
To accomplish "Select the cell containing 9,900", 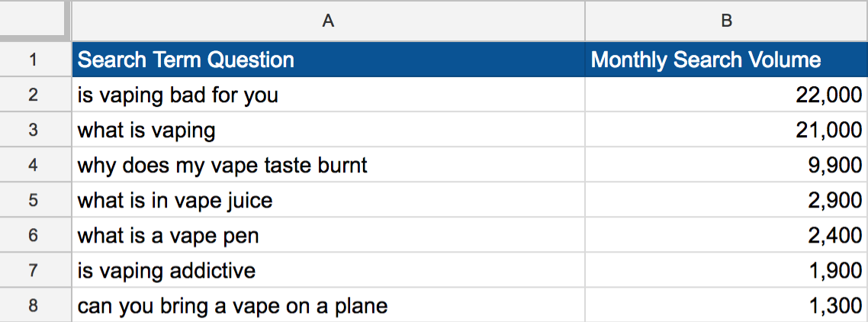I will pyautogui.click(x=726, y=165).
